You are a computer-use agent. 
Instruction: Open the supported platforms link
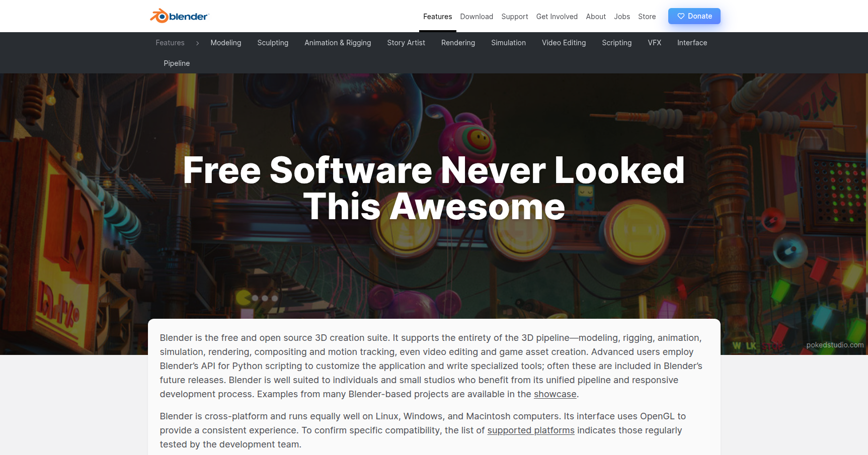(530, 430)
